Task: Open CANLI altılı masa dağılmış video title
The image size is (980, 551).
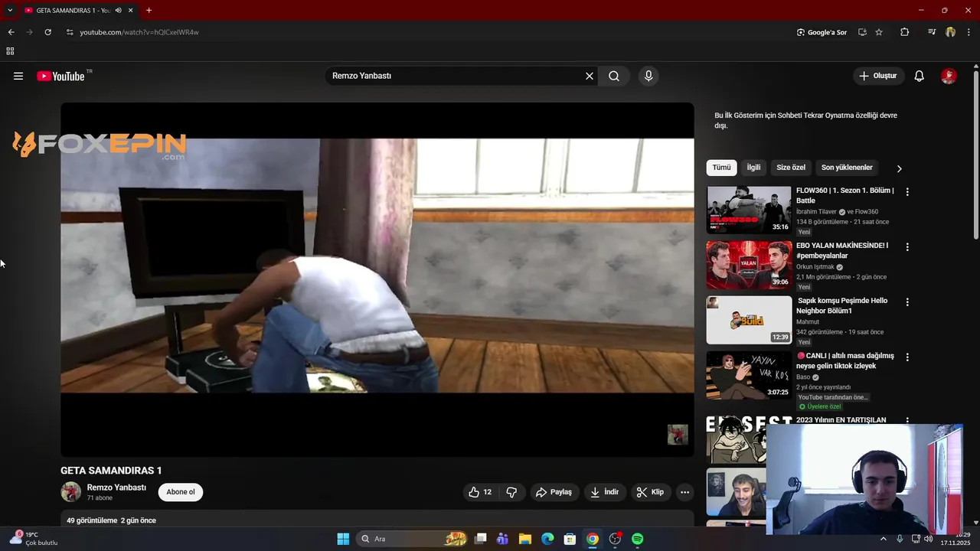Action: 845,360
